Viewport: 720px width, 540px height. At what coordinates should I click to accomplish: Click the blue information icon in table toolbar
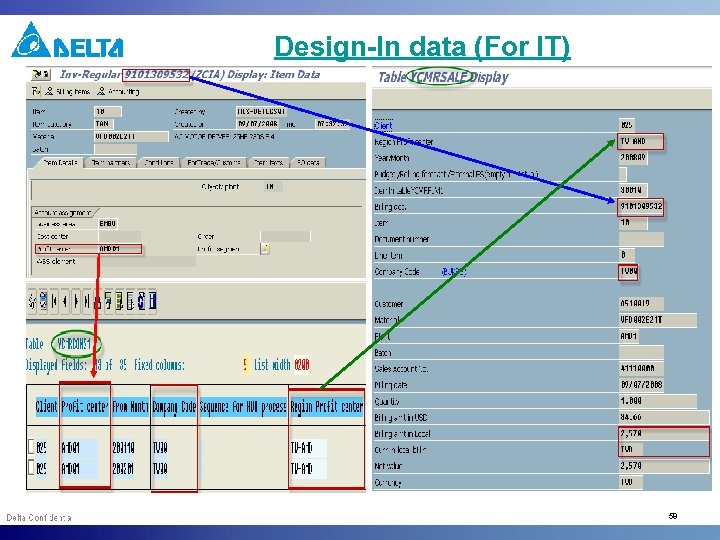tap(152, 301)
